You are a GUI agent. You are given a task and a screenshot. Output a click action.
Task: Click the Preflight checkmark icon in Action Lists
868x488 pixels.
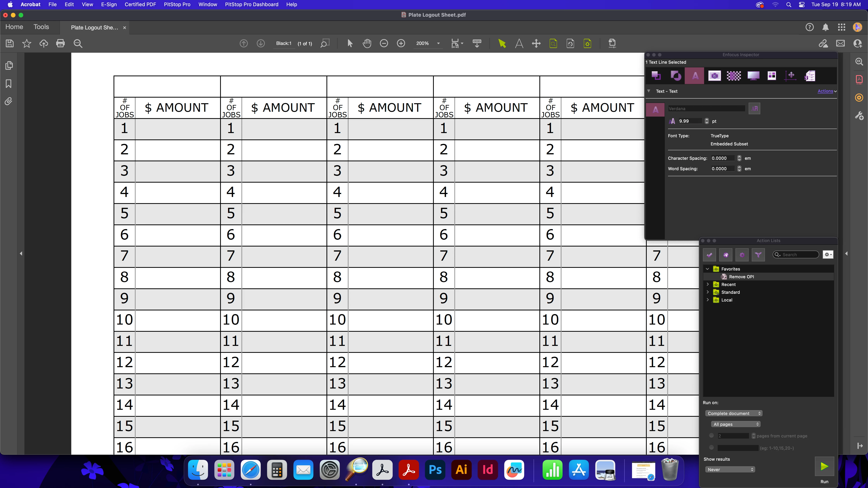pos(709,255)
